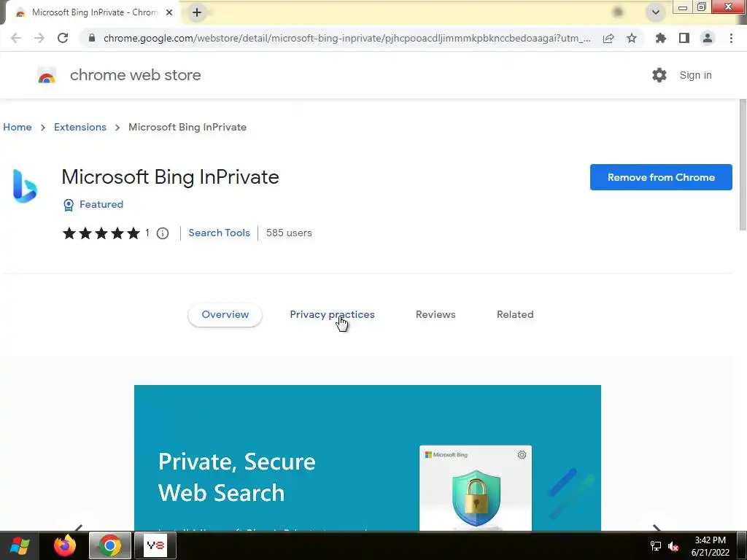Show the next screenshot with right arrow
This screenshot has width=747, height=560.
click(x=657, y=528)
